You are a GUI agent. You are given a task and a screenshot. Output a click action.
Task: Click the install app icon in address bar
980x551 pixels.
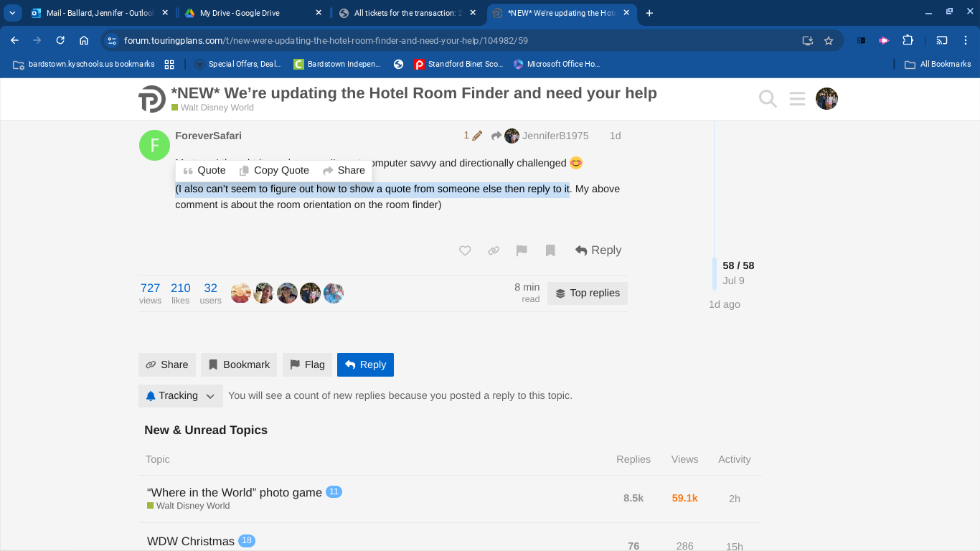(807, 41)
